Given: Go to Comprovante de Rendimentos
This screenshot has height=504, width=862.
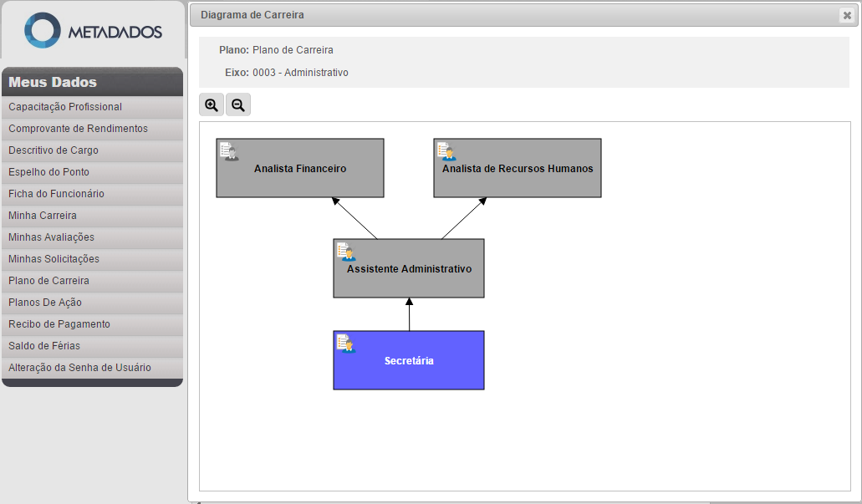Looking at the screenshot, I should coord(78,129).
